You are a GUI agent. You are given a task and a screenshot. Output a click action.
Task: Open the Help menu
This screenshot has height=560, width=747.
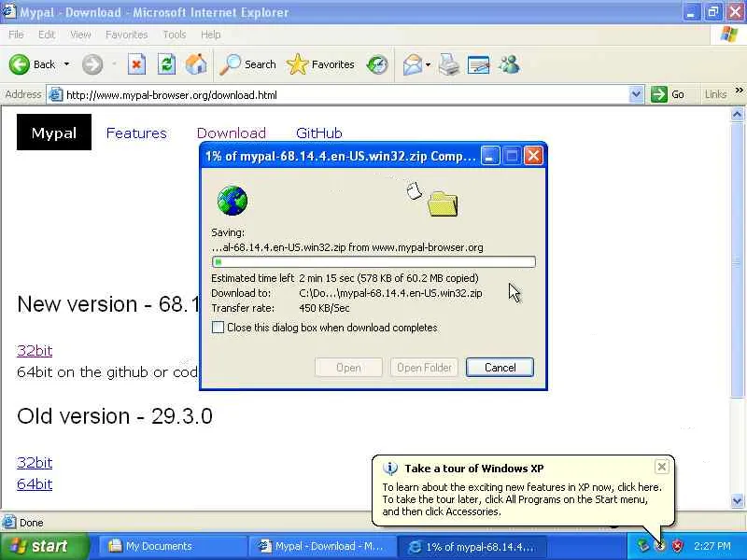pos(210,35)
